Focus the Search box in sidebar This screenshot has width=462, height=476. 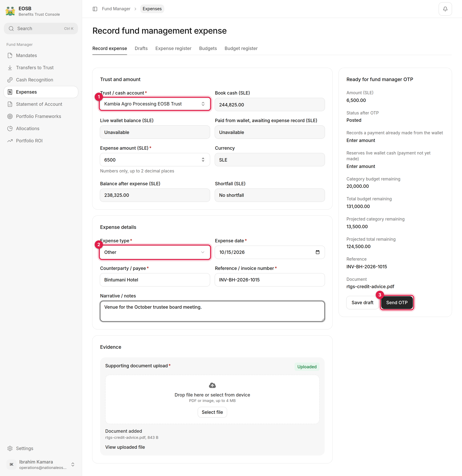[41, 29]
